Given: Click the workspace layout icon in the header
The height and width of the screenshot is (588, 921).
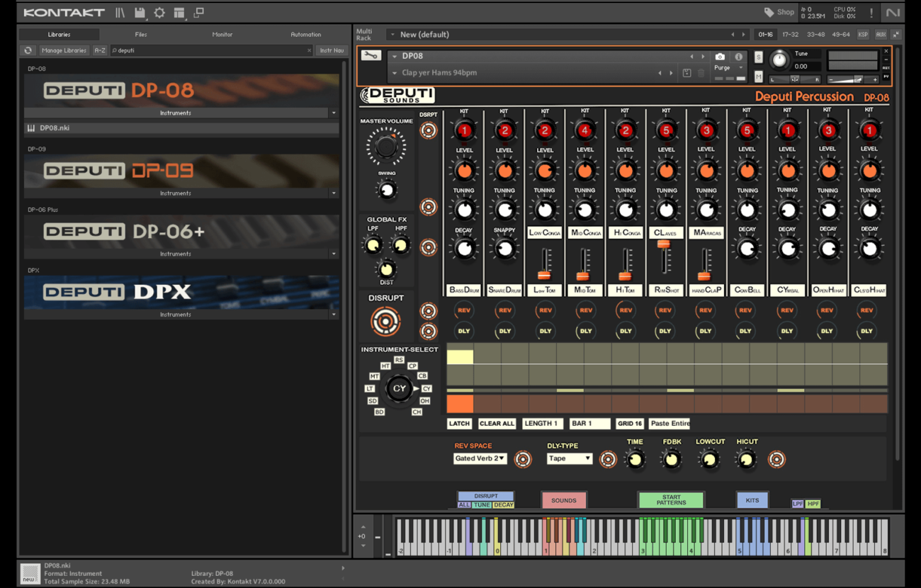Looking at the screenshot, I should click(179, 13).
